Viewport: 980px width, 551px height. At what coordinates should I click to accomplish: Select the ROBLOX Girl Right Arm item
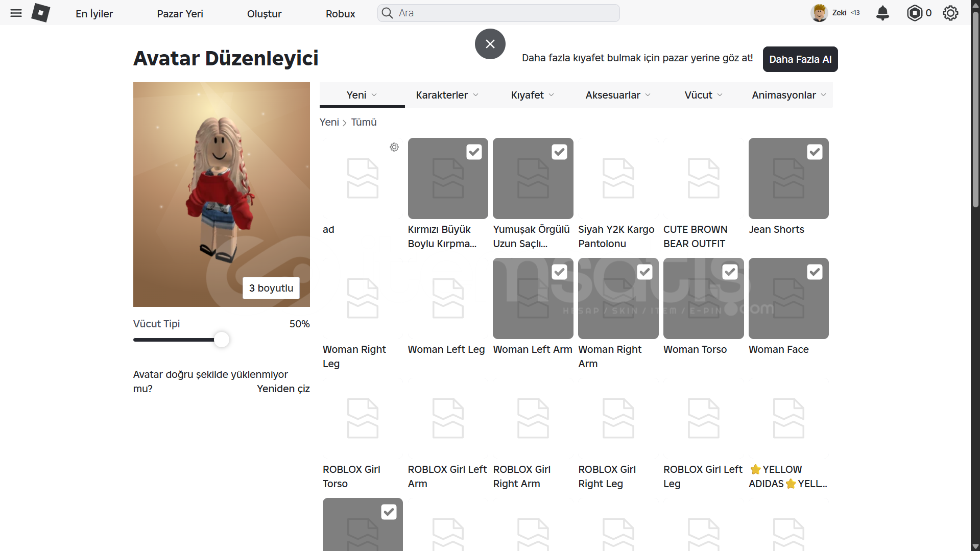coord(533,418)
